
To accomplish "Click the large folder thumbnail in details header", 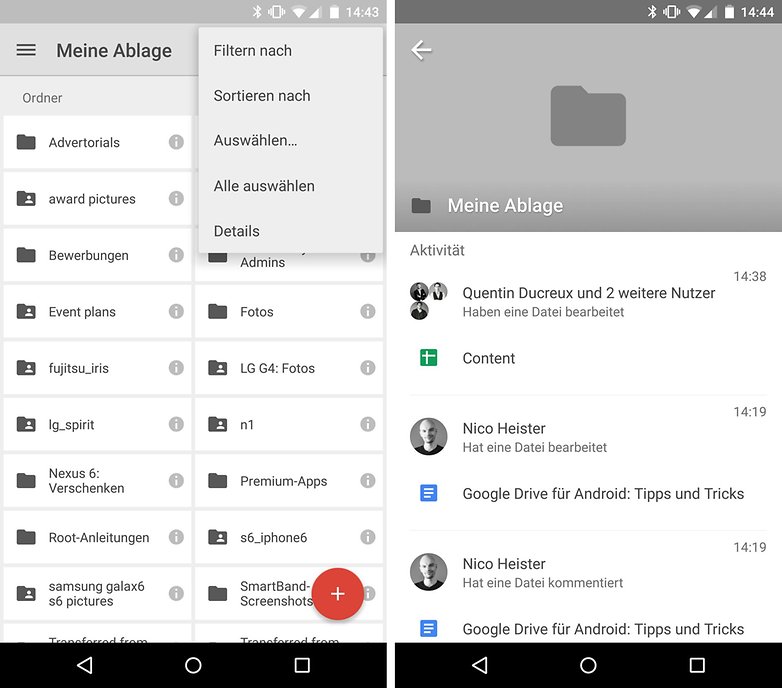I will pyautogui.click(x=588, y=116).
